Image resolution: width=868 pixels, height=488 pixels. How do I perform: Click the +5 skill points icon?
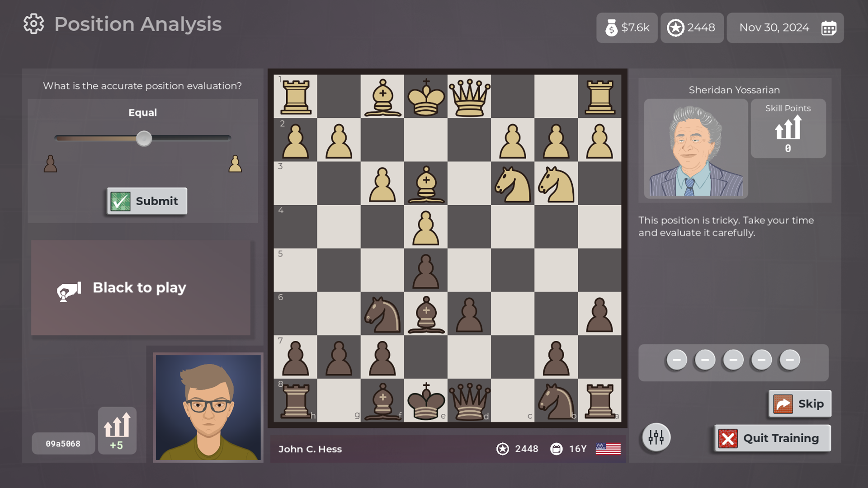coord(117,430)
